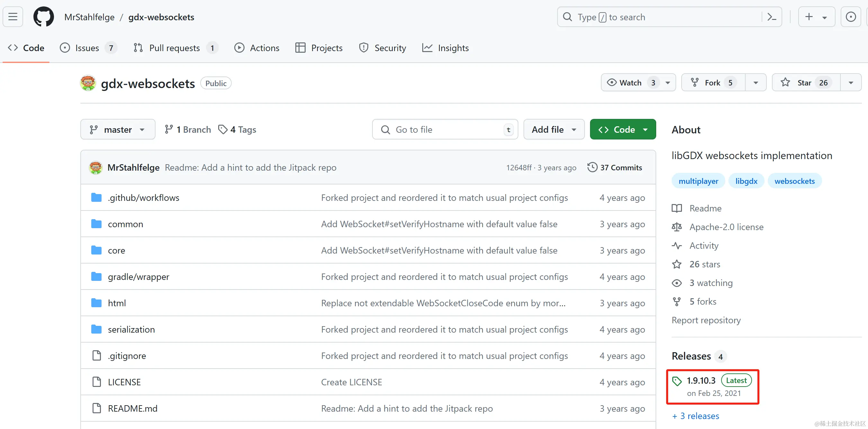Star the gdx-websockets repository
Screen dimensions: 868x429
point(806,83)
